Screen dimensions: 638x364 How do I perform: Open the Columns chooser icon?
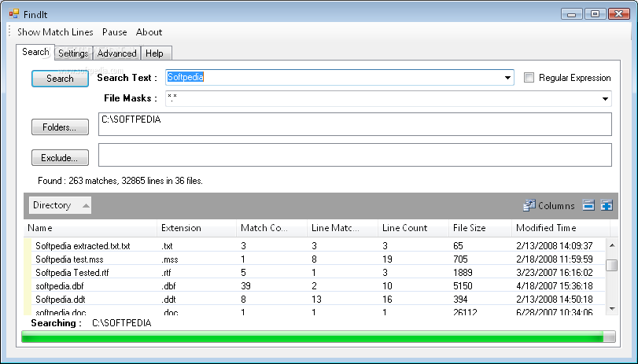529,205
